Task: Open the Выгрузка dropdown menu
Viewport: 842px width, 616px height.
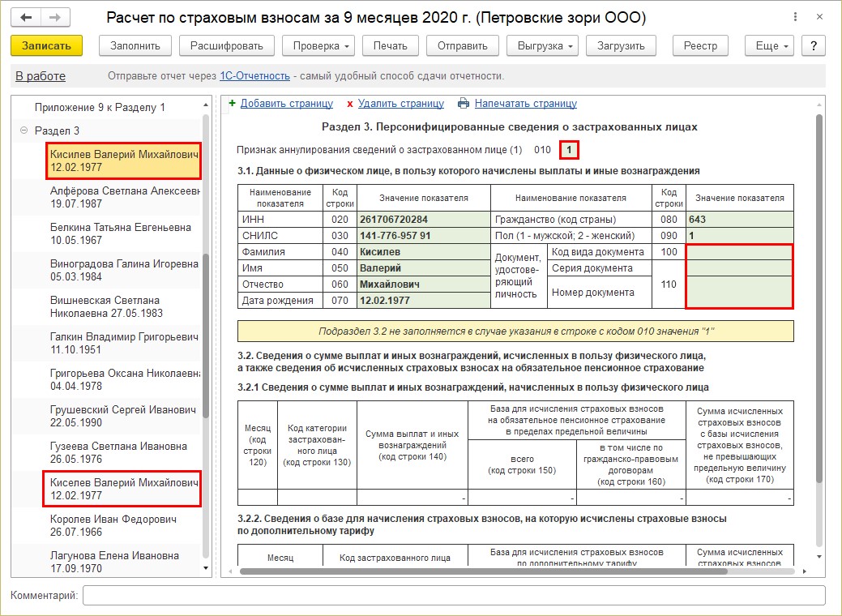Action: tap(542, 45)
